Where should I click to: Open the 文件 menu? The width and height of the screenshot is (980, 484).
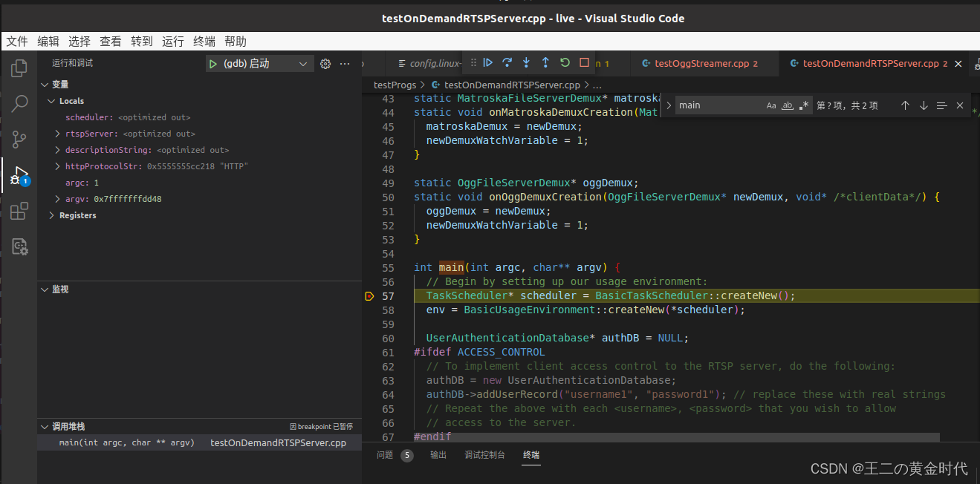[x=17, y=42]
